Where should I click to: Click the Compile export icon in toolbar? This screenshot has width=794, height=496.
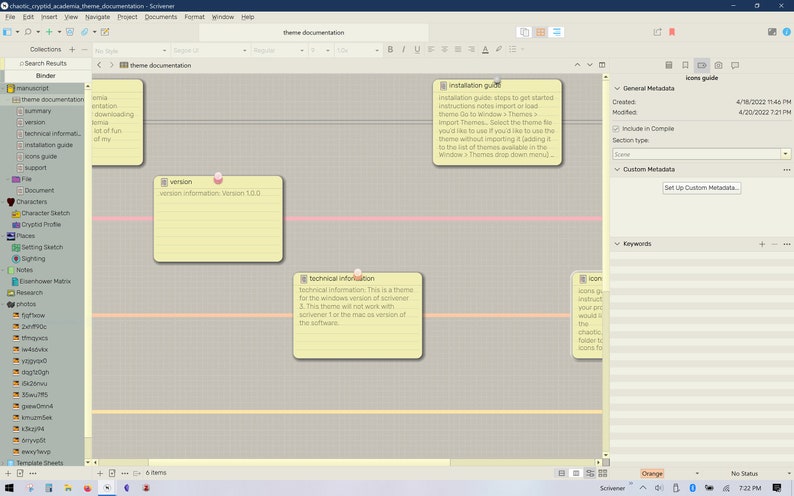point(657,32)
